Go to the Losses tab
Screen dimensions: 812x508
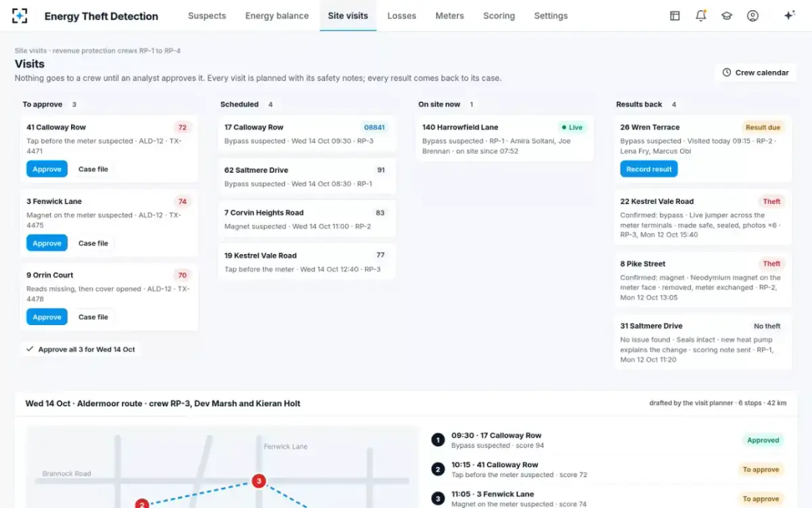[x=402, y=16]
